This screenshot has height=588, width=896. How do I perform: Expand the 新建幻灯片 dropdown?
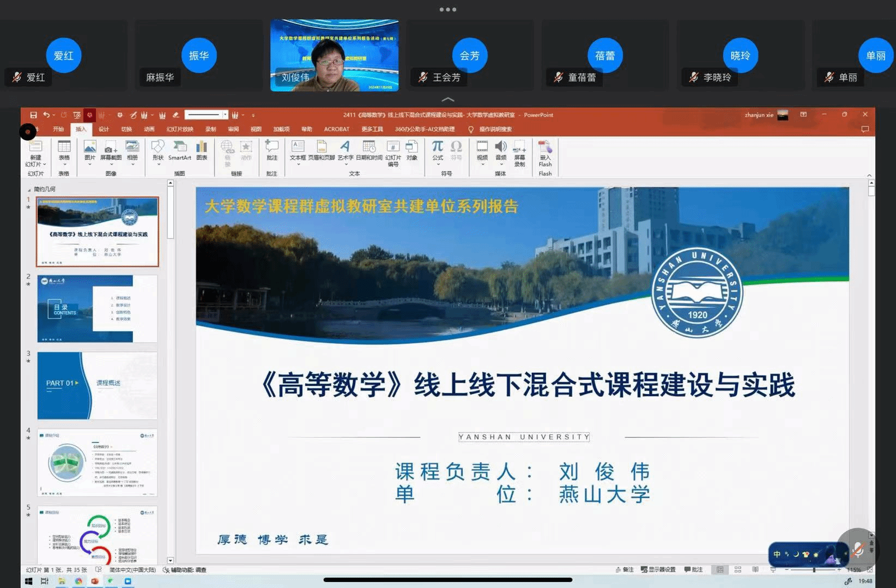35,164
